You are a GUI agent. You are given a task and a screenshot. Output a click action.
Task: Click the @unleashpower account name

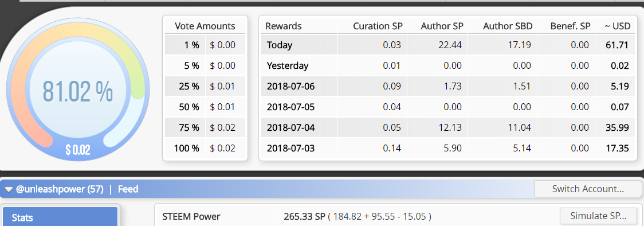click(60, 189)
